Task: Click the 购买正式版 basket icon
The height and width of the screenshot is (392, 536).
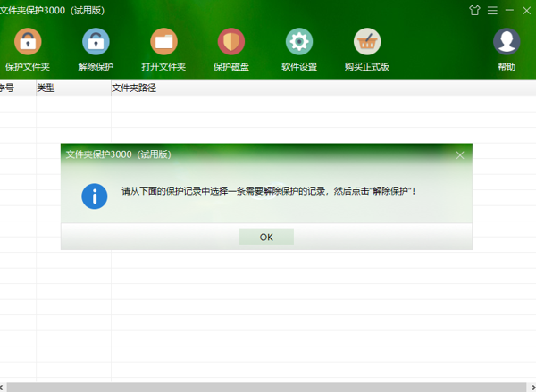Action: pyautogui.click(x=367, y=42)
